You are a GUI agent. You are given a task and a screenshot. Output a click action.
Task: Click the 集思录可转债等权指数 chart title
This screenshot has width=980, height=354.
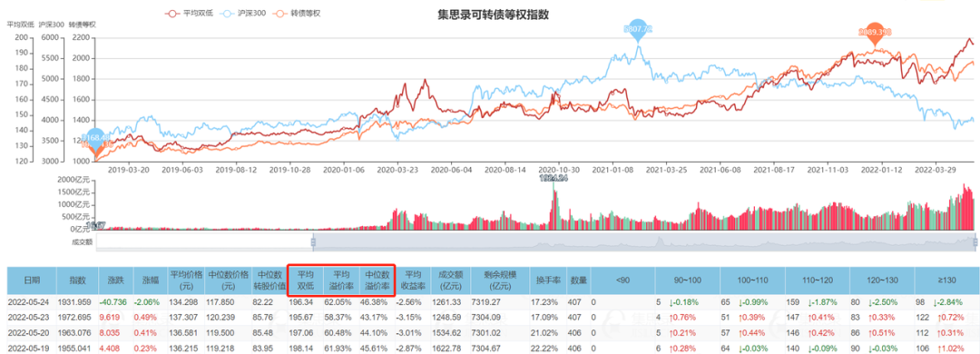(x=493, y=15)
